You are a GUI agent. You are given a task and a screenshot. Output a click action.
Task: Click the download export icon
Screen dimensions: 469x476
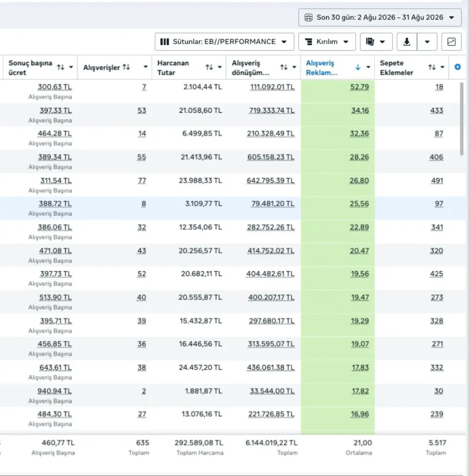(407, 42)
